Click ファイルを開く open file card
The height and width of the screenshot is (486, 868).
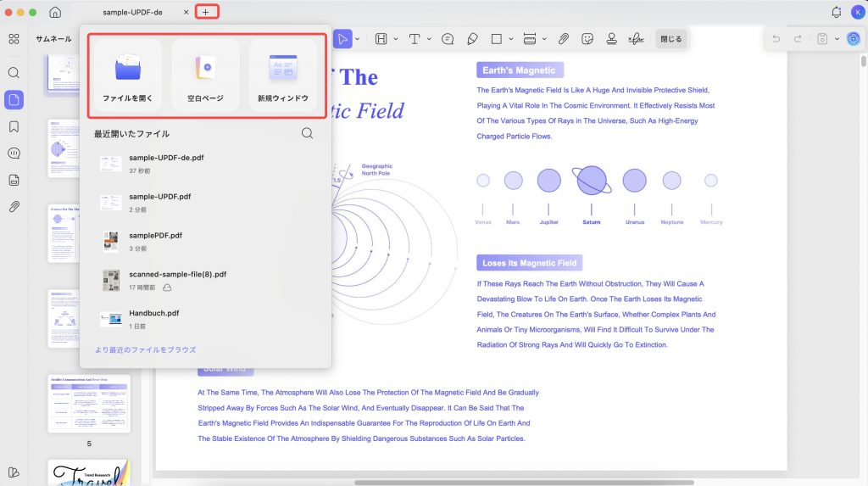[x=127, y=75]
